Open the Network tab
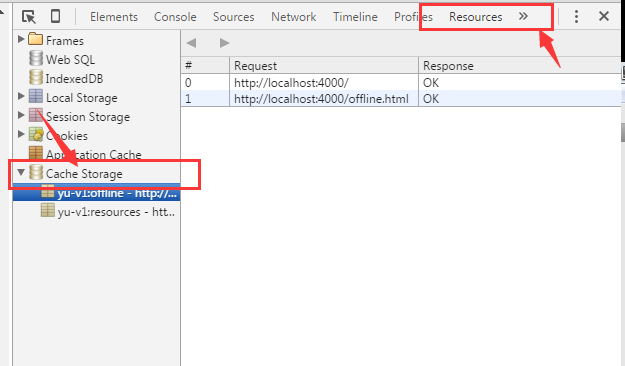 [x=293, y=17]
